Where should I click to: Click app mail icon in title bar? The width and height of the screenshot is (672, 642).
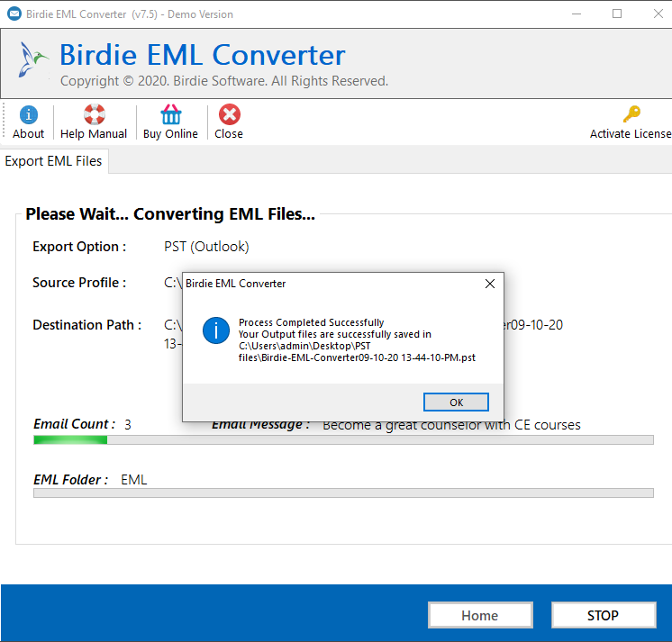(x=14, y=14)
